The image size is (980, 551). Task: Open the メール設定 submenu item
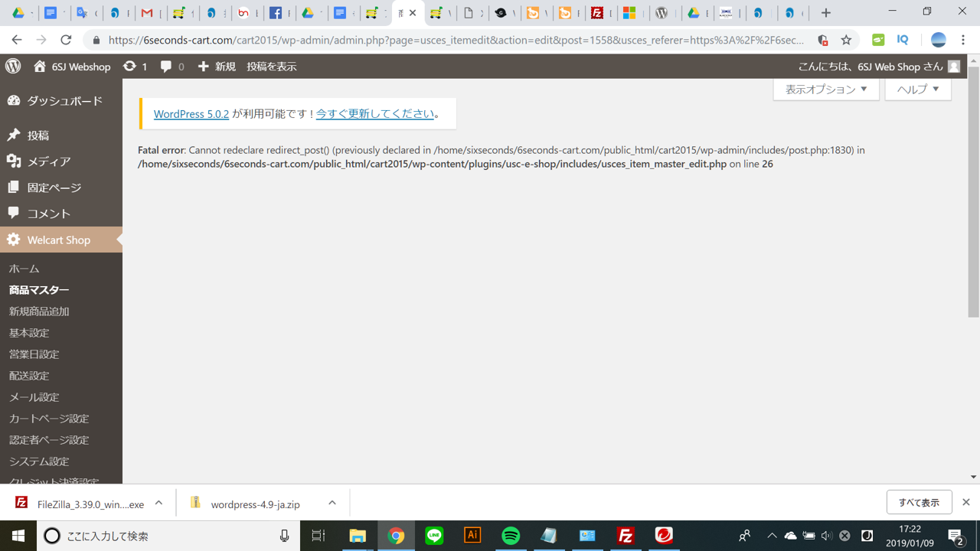pos(34,397)
